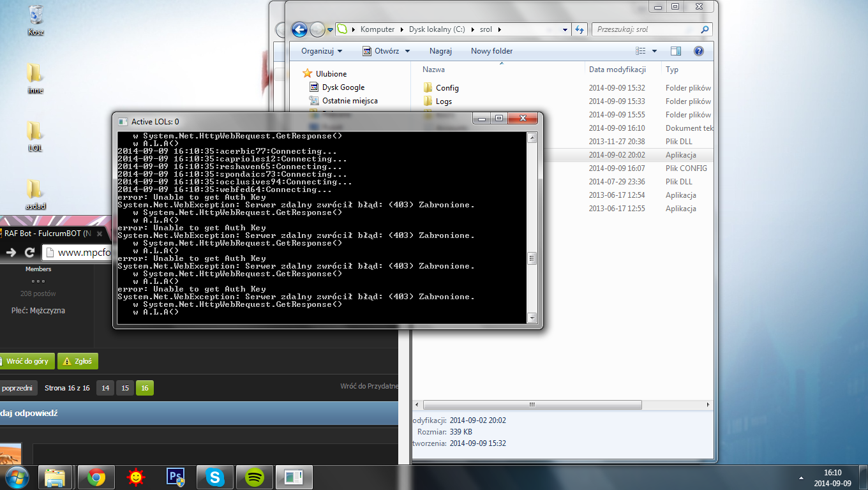Sort by the Typ column header
Image resolution: width=868 pixels, height=490 pixels.
coord(672,70)
